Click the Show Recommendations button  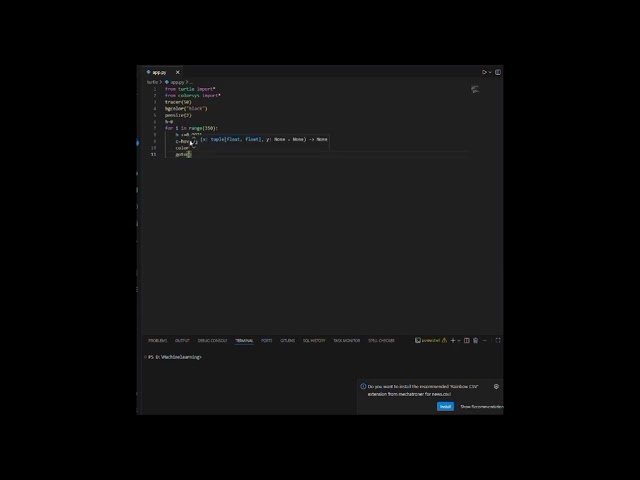pos(481,406)
